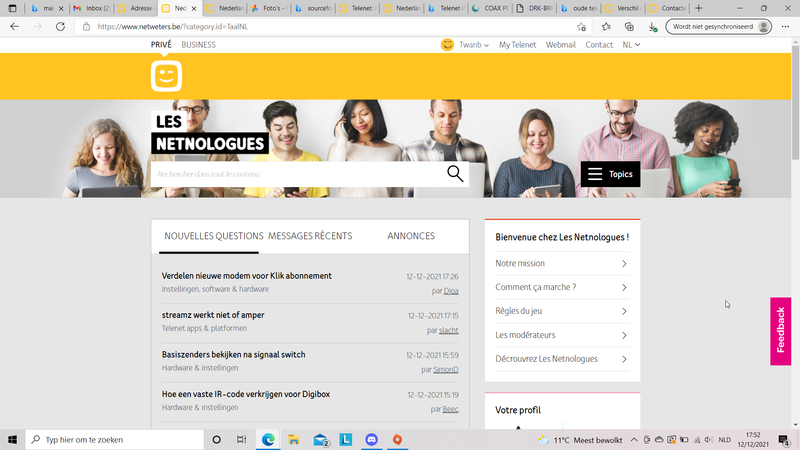
Task: Open 'Basiszenders bekijken na signaal switch'
Action: point(233,355)
